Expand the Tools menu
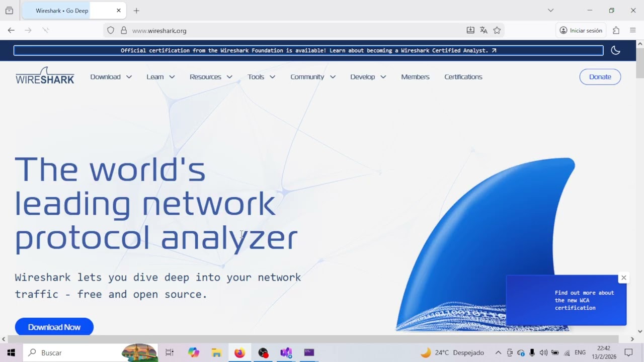Viewport: 644px width, 362px height. point(261,77)
